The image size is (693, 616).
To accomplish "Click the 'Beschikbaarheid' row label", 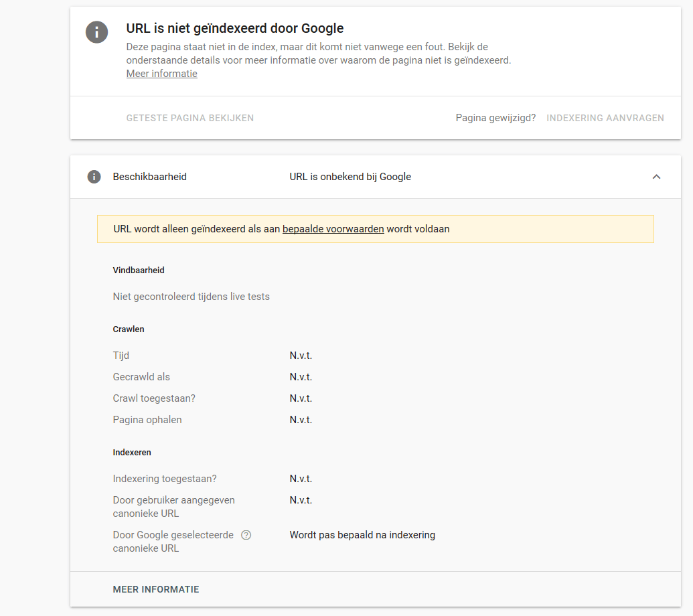I will click(149, 177).
